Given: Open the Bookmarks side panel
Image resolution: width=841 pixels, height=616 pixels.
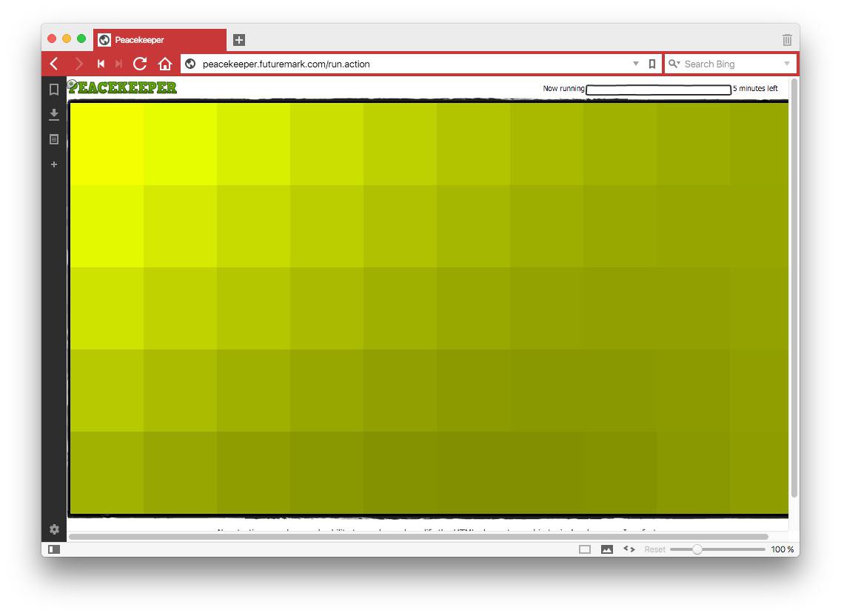Looking at the screenshot, I should click(x=53, y=90).
